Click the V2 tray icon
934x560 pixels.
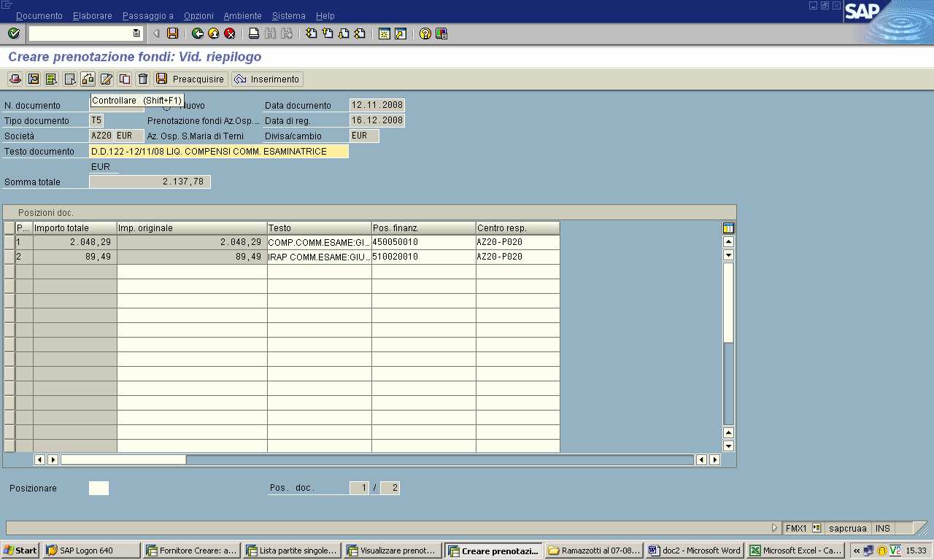click(x=895, y=551)
